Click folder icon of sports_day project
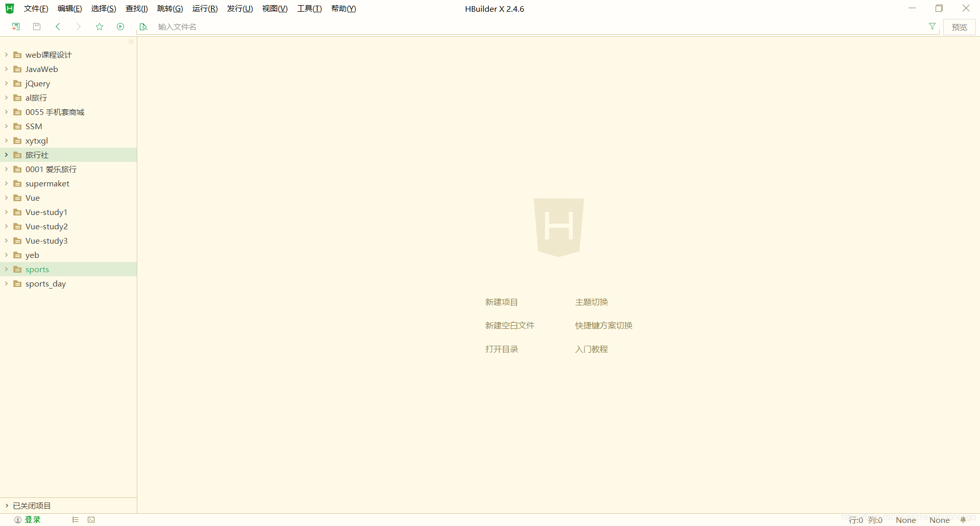The image size is (980, 526). coord(17,283)
